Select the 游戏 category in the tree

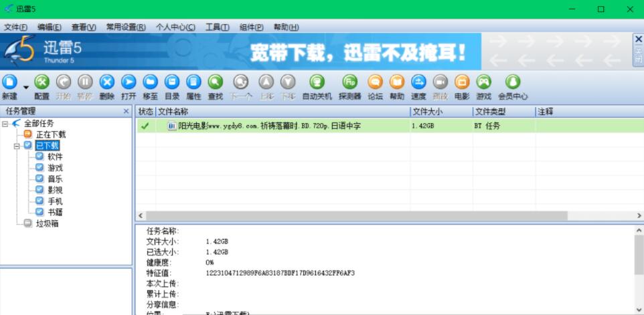[x=55, y=168]
